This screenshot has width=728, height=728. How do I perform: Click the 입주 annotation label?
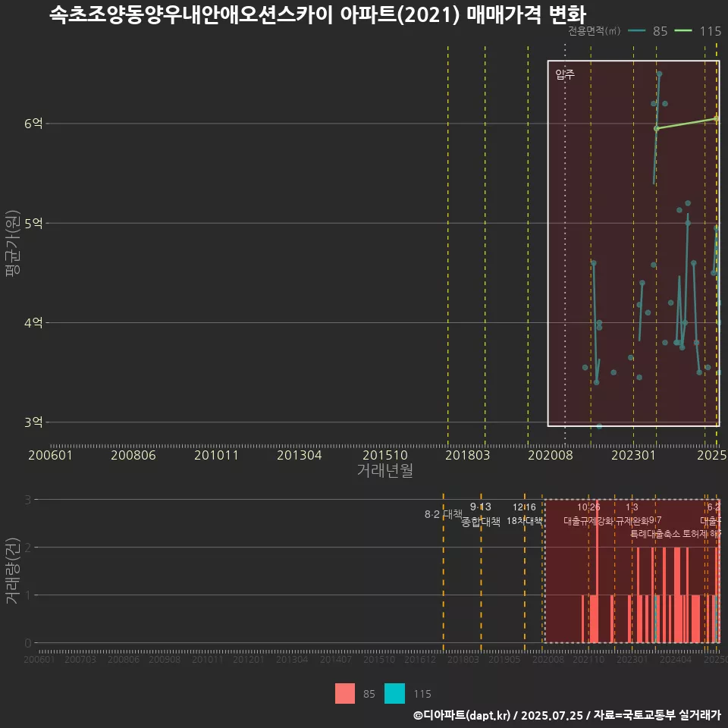pyautogui.click(x=565, y=74)
